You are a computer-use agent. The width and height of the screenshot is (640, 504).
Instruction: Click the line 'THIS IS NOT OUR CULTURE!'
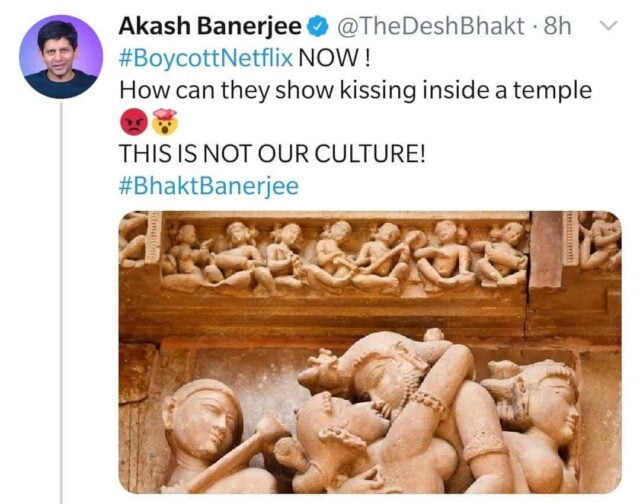click(x=272, y=154)
